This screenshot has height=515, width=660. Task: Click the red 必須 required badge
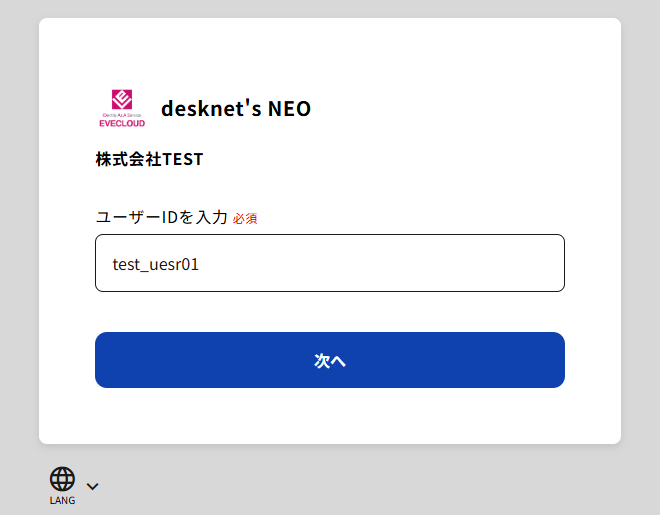coord(245,218)
